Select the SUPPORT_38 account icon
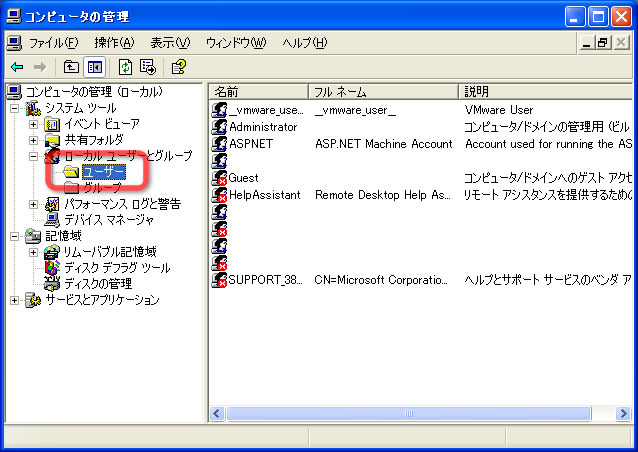Image resolution: width=638 pixels, height=452 pixels. point(219,280)
